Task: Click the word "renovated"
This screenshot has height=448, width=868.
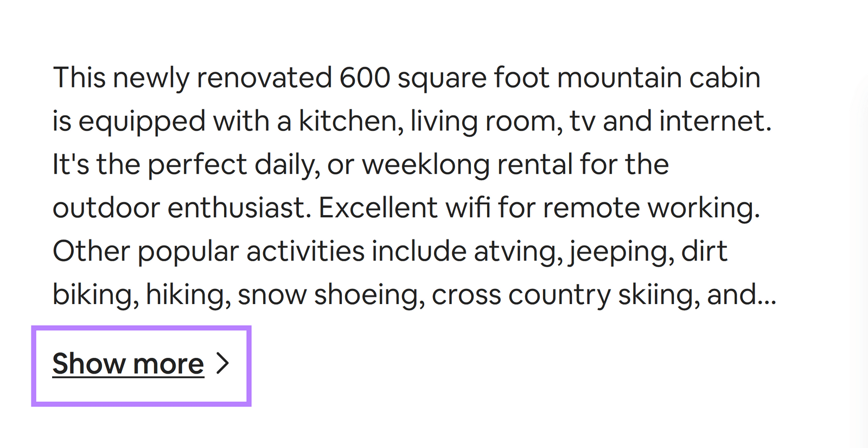Action: pos(264,78)
